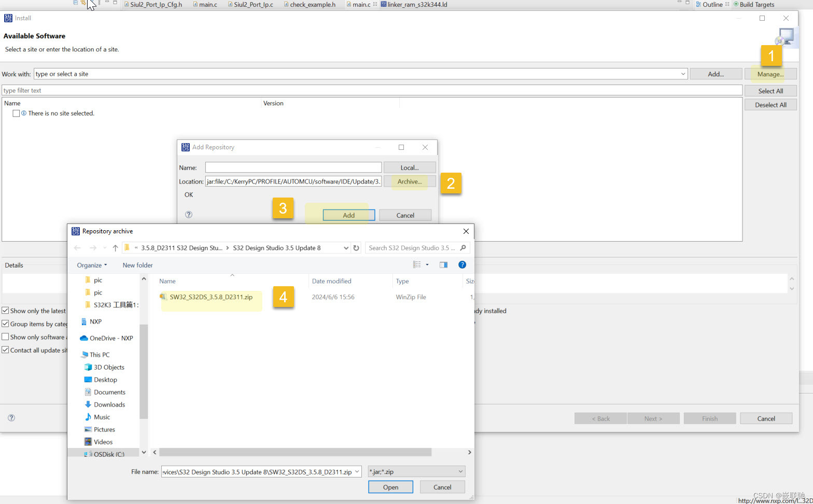Switch to linker_ram_s32k344.ld editor tab
813x504 pixels.
tap(414, 4)
